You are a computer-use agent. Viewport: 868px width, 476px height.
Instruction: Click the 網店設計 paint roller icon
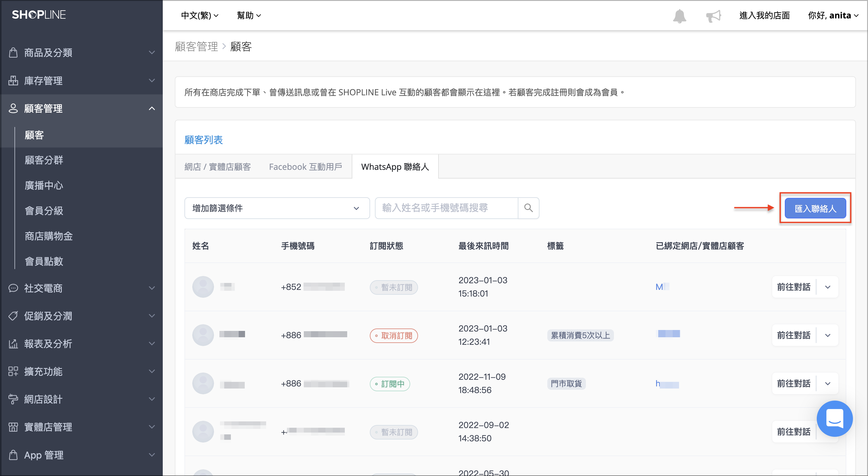pyautogui.click(x=13, y=399)
